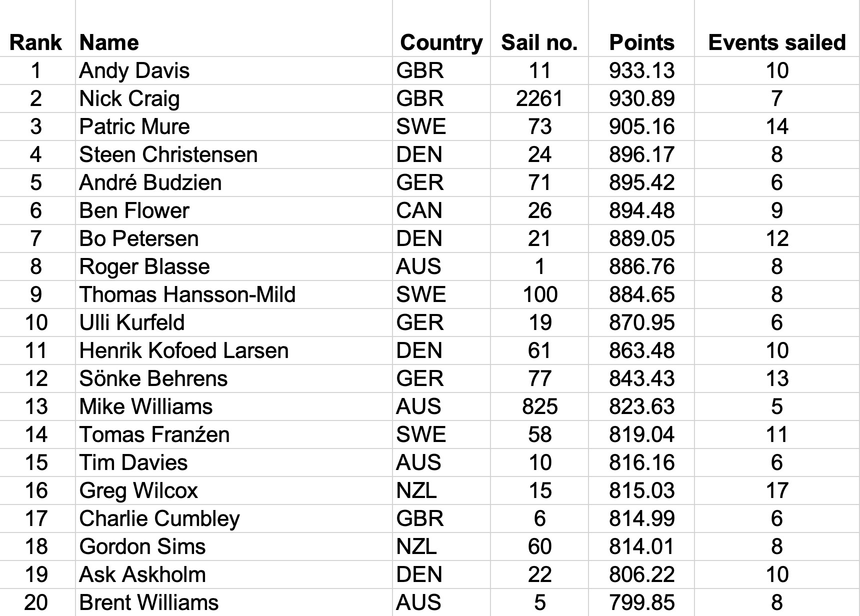Click sail number 2261 cell
Image resolution: width=860 pixels, height=616 pixels.
539,98
